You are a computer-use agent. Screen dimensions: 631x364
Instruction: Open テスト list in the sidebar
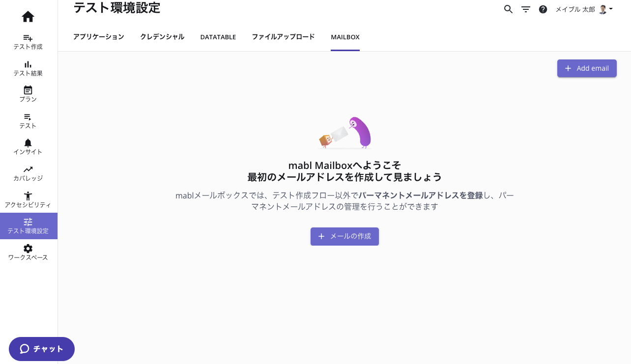(x=28, y=121)
